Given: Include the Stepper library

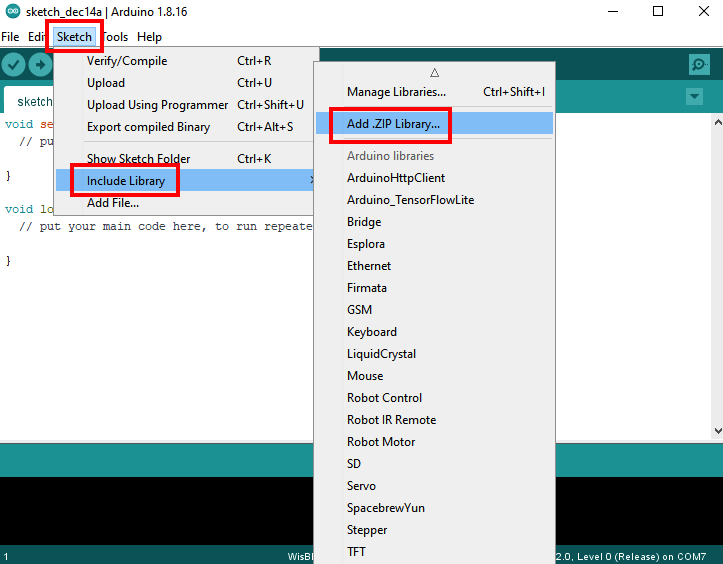Looking at the screenshot, I should coord(434,530).
